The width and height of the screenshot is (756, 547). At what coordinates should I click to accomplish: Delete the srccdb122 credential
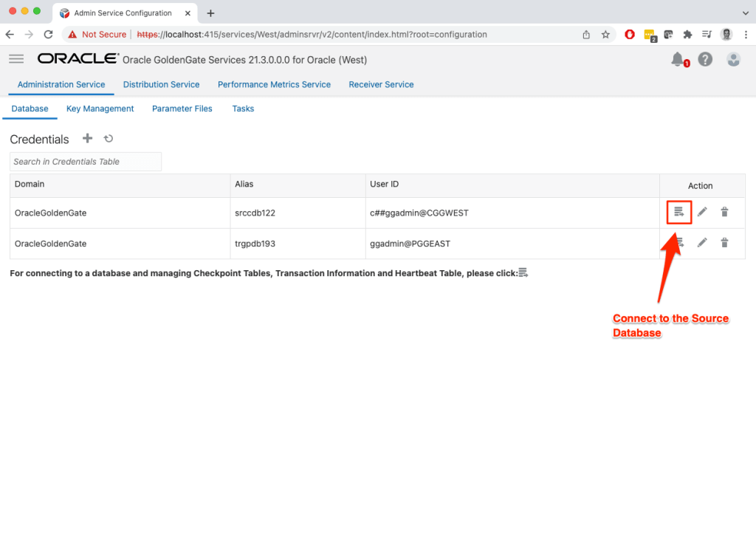point(724,213)
